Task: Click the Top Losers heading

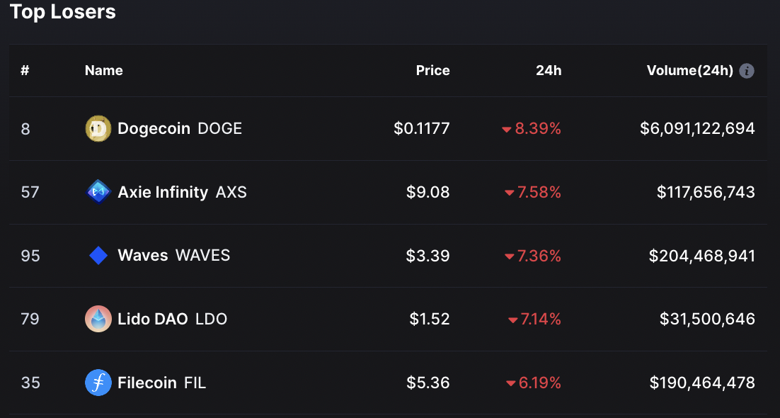Action: coord(63,11)
